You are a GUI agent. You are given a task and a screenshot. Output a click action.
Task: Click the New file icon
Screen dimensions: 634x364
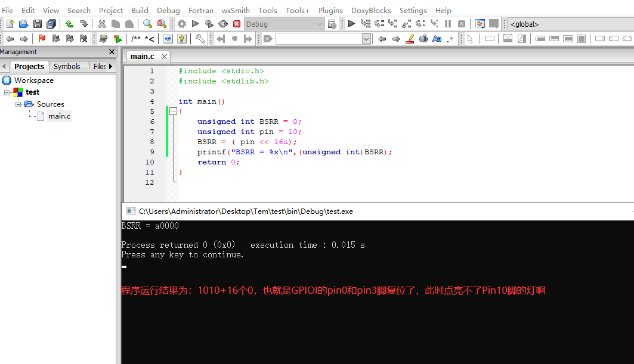(x=10, y=24)
